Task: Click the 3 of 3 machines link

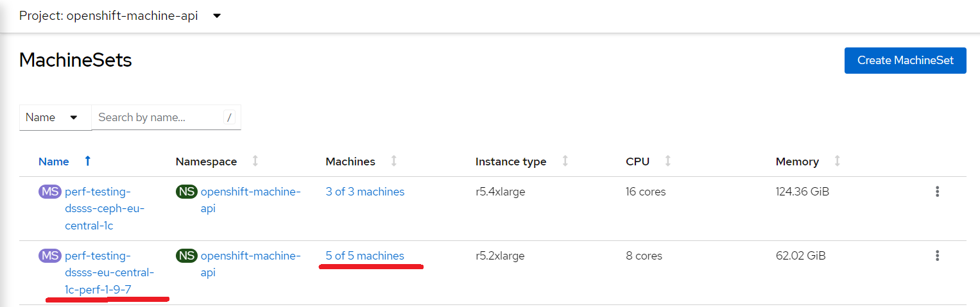Action: pyautogui.click(x=365, y=192)
